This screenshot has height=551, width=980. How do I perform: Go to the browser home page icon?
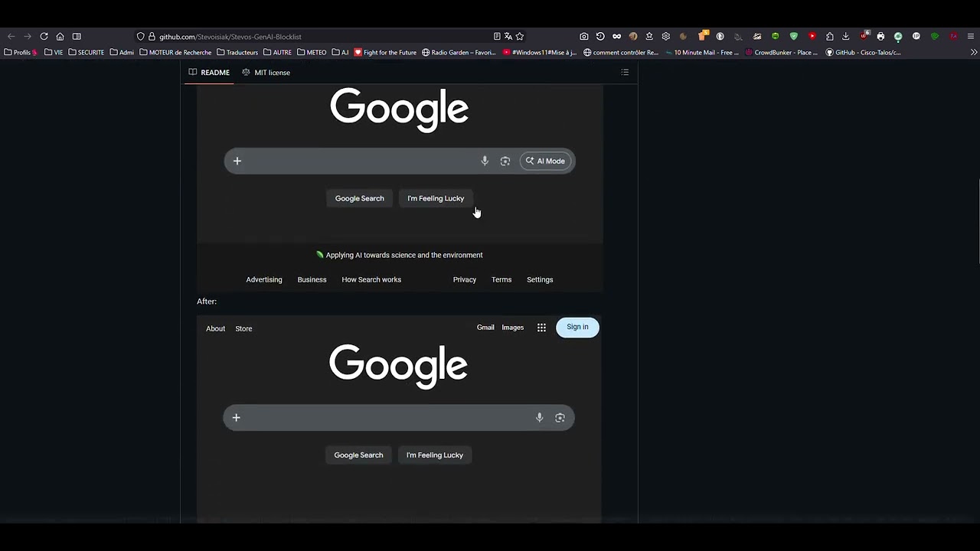pos(60,36)
